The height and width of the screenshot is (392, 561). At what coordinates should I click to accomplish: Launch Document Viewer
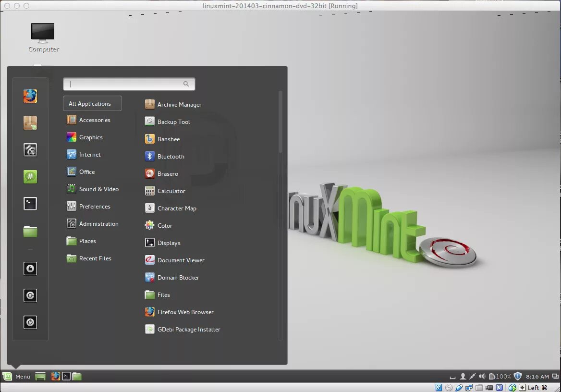pyautogui.click(x=175, y=260)
